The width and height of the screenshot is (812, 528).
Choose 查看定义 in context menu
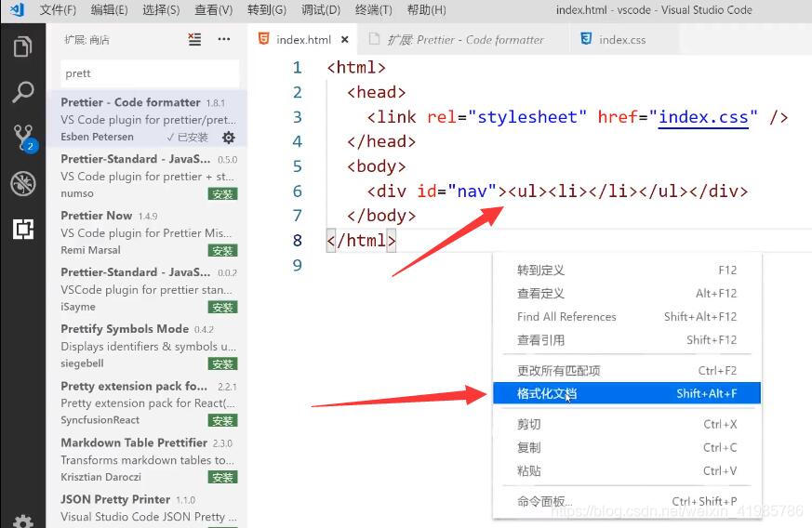click(627, 294)
